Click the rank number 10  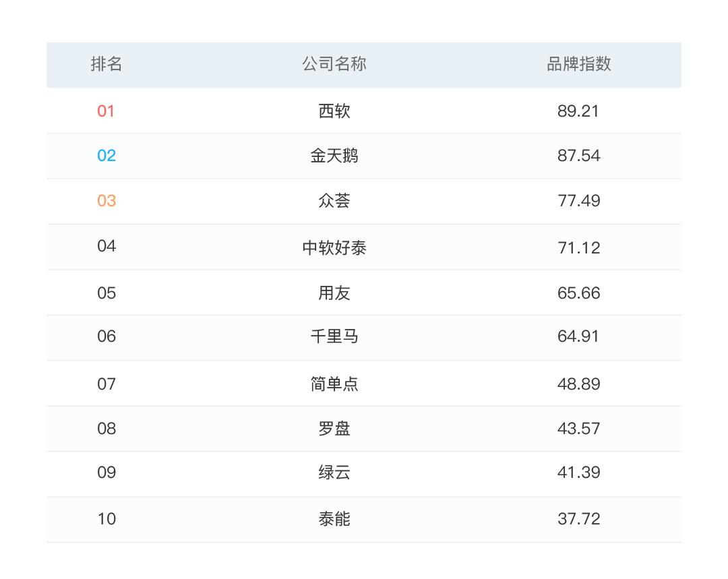107,518
